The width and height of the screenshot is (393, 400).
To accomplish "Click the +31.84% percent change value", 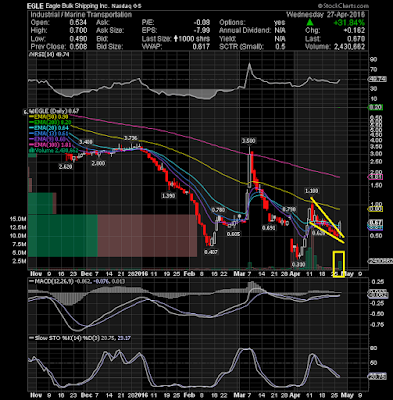I will click(349, 23).
